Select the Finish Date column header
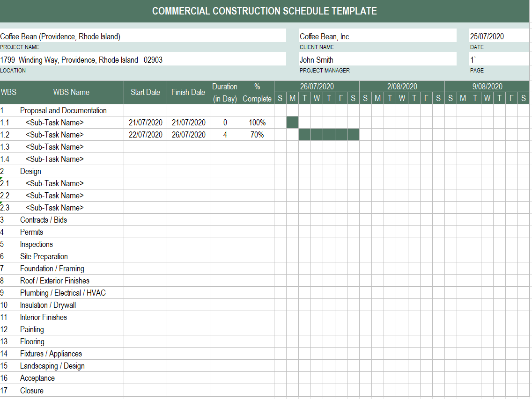Viewport: 532px width, 399px height. [x=188, y=92]
